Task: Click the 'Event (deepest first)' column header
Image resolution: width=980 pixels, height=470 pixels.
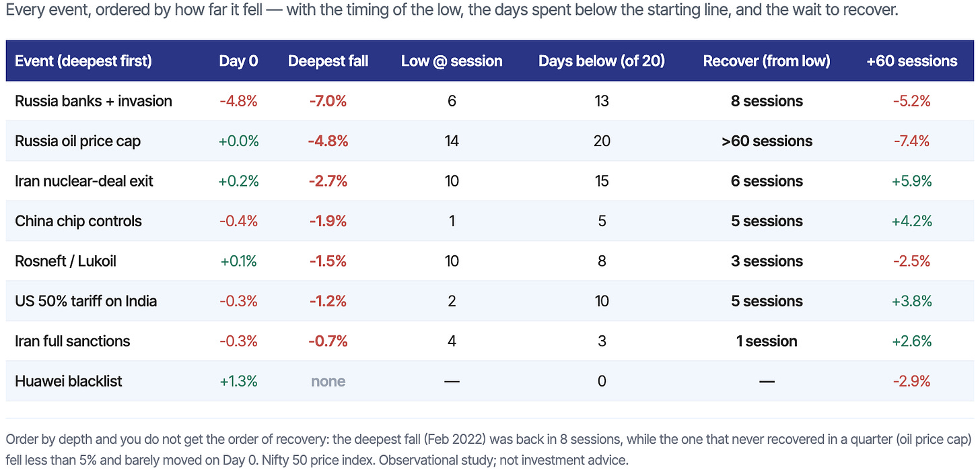Action: point(83,61)
